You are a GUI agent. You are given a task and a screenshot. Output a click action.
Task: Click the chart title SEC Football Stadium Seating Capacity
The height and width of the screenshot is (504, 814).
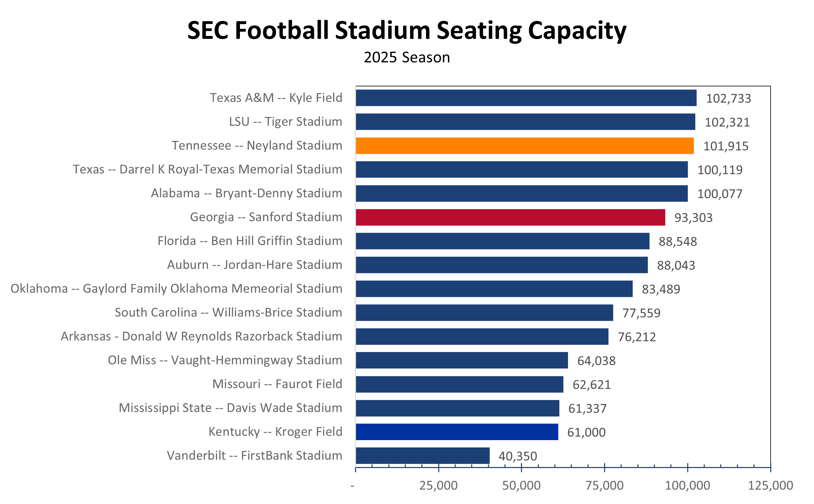[x=406, y=30]
